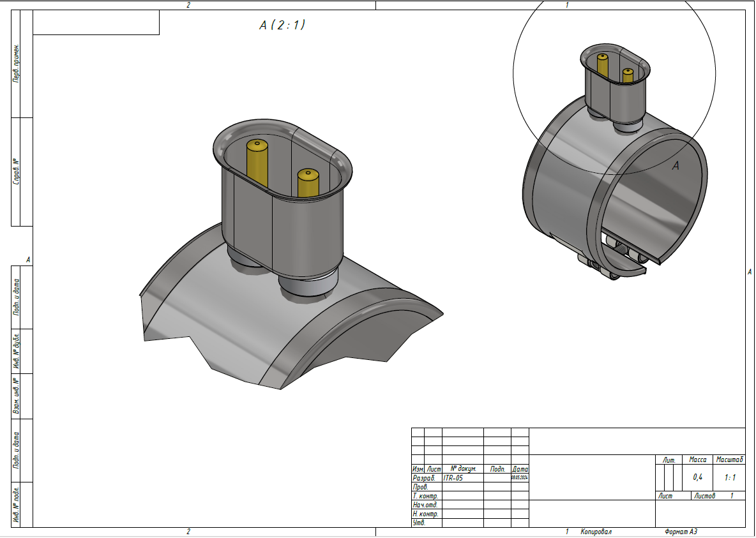
Task: Select the 'Н. контр.' row label
Action: tap(425, 514)
